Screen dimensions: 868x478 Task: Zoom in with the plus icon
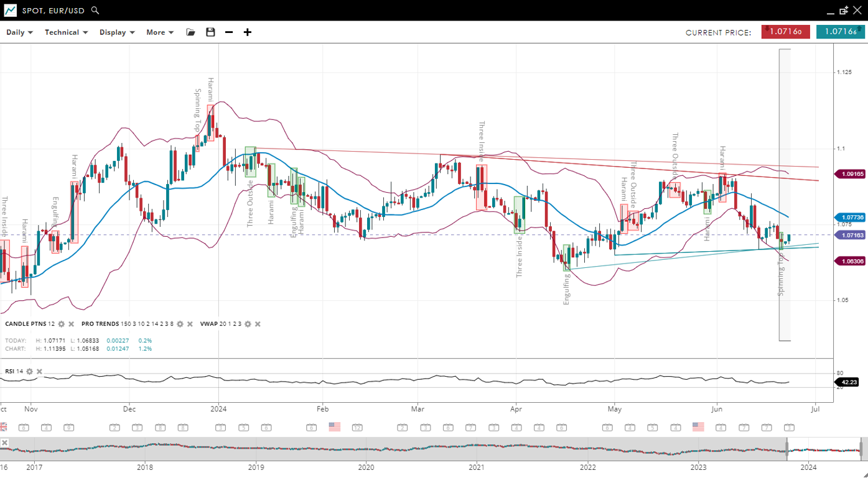coord(248,32)
